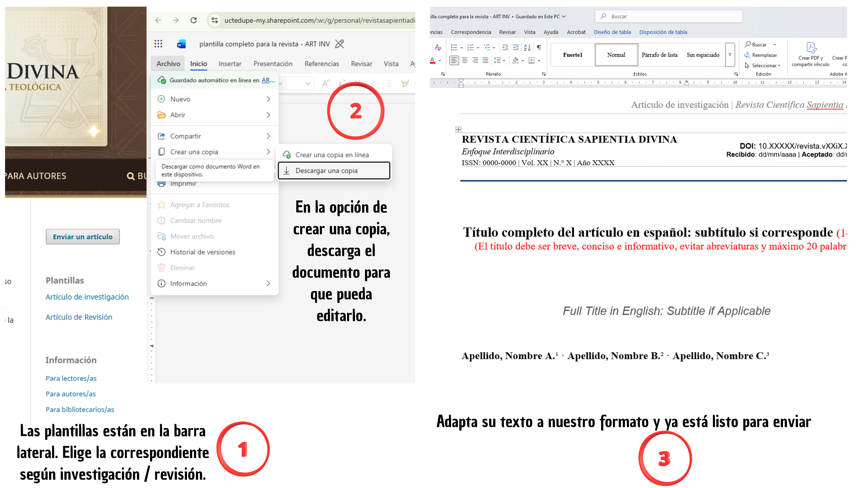Toggle the show paragraph marks icon

click(539, 47)
